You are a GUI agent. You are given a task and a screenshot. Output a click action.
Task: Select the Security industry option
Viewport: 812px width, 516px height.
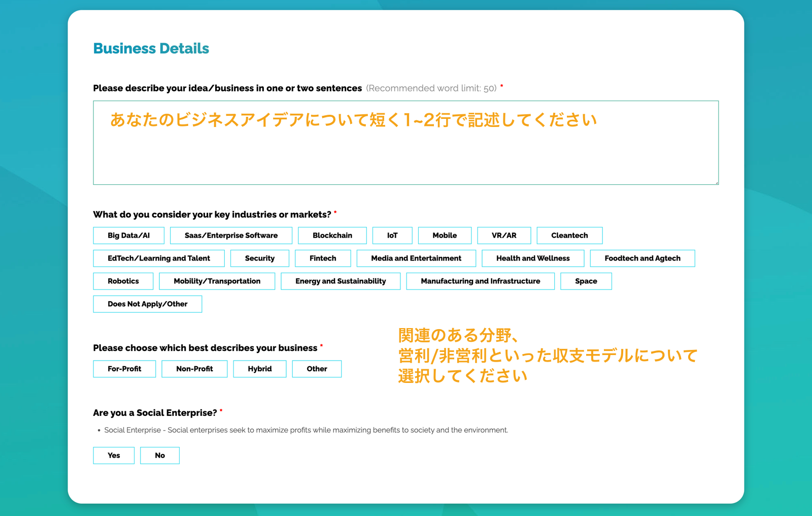tap(260, 259)
